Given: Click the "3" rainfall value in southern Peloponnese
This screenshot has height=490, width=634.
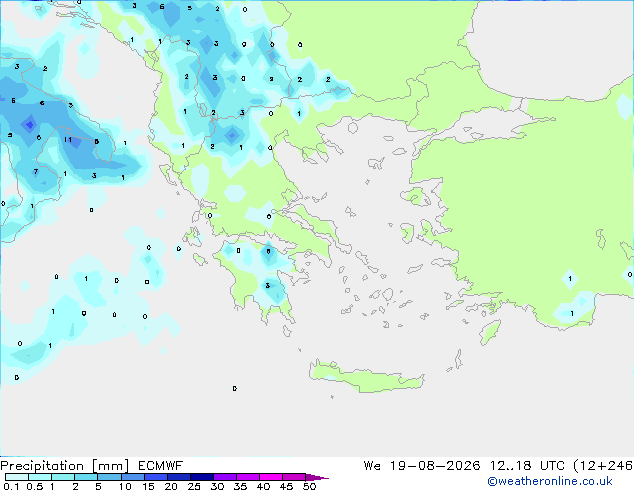Looking at the screenshot, I should [268, 286].
